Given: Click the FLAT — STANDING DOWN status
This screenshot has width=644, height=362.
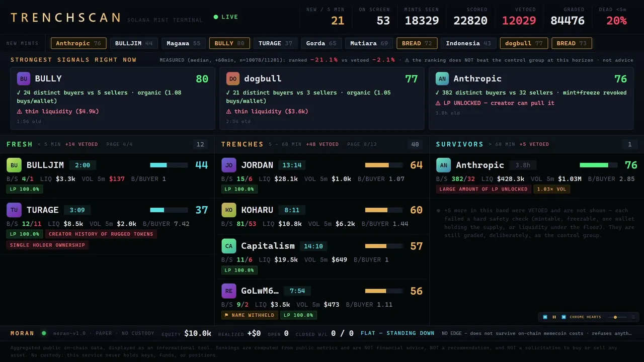Looking at the screenshot, I should [x=397, y=333].
